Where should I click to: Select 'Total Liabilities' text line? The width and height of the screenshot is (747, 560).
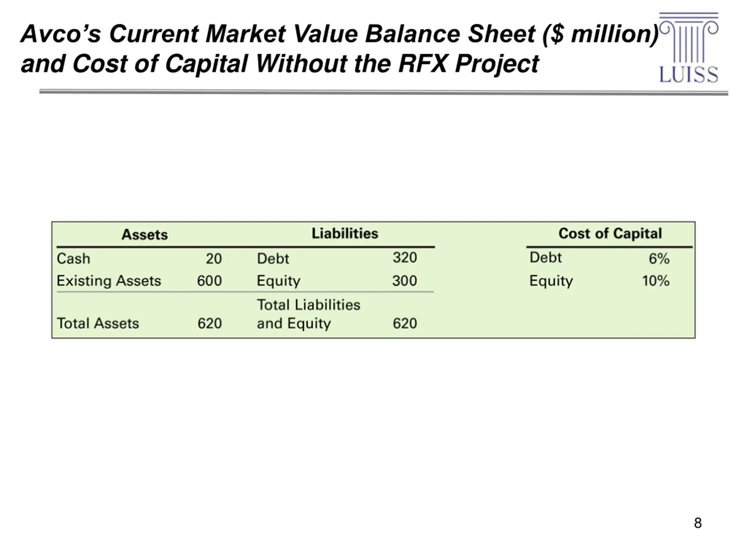pos(309,305)
